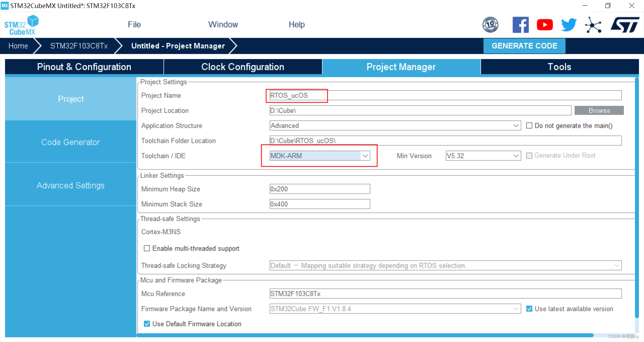
Task: Click the Toolchain Folder Location field
Action: [445, 140]
